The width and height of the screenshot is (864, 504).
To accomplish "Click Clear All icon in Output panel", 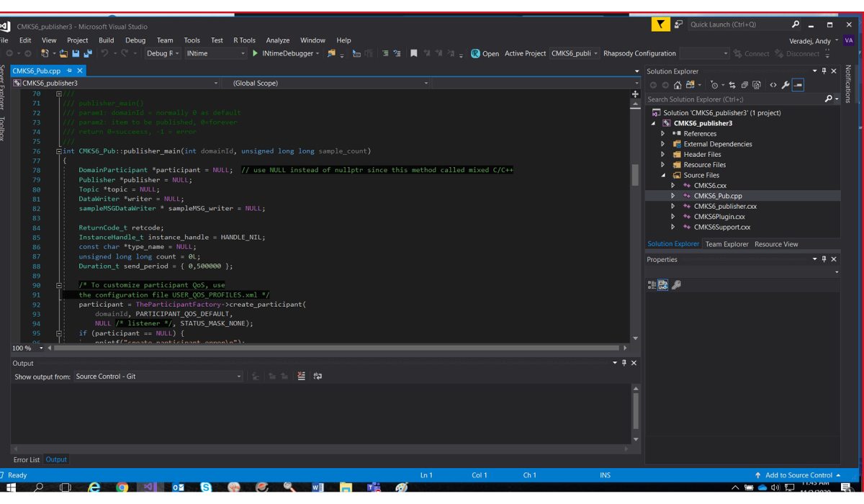I will 301,377.
